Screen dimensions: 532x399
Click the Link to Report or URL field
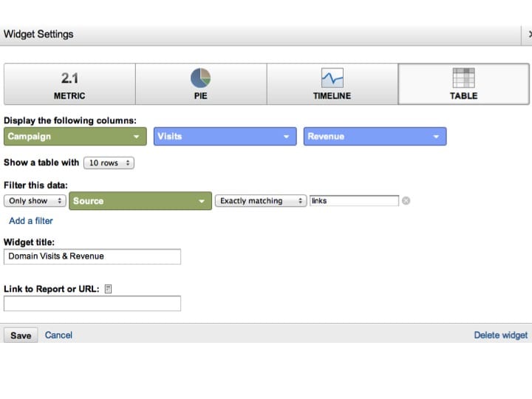(92, 304)
